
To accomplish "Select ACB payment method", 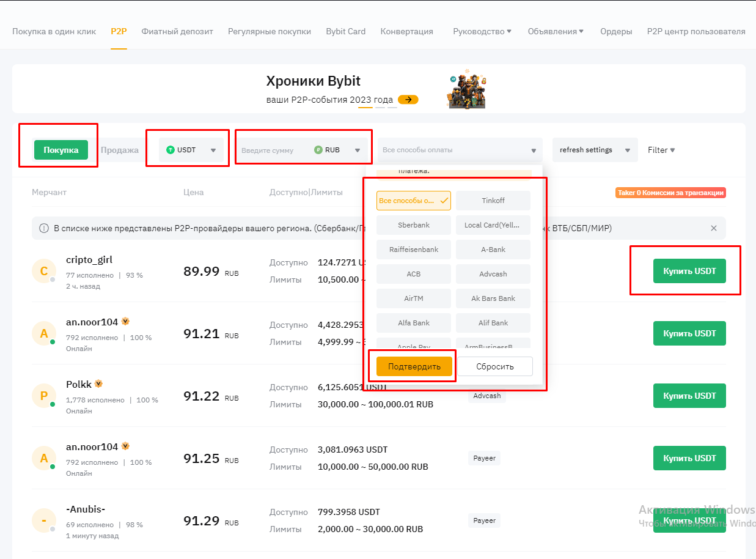I will point(414,274).
